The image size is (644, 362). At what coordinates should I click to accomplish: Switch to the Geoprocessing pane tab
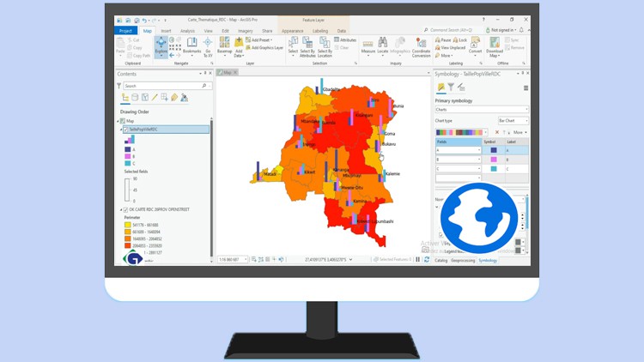click(x=463, y=260)
